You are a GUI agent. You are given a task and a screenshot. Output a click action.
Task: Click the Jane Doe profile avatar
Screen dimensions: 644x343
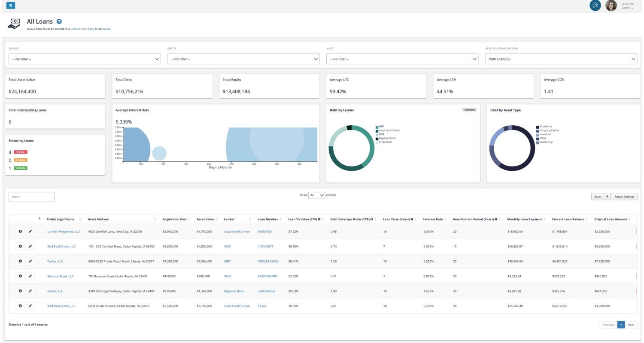tap(611, 6)
